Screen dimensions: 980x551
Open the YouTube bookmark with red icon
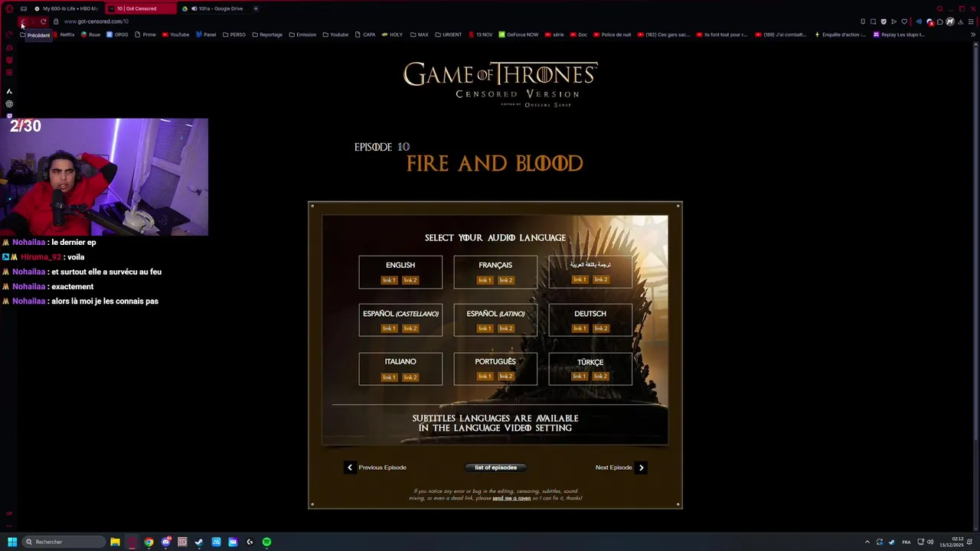click(175, 34)
